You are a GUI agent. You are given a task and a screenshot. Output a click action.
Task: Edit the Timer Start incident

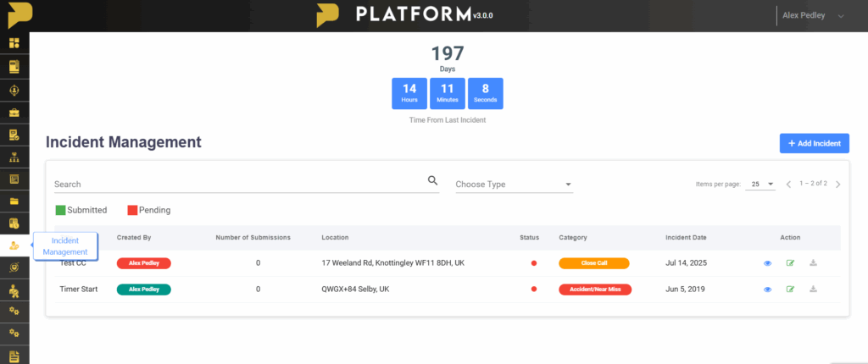pos(790,290)
